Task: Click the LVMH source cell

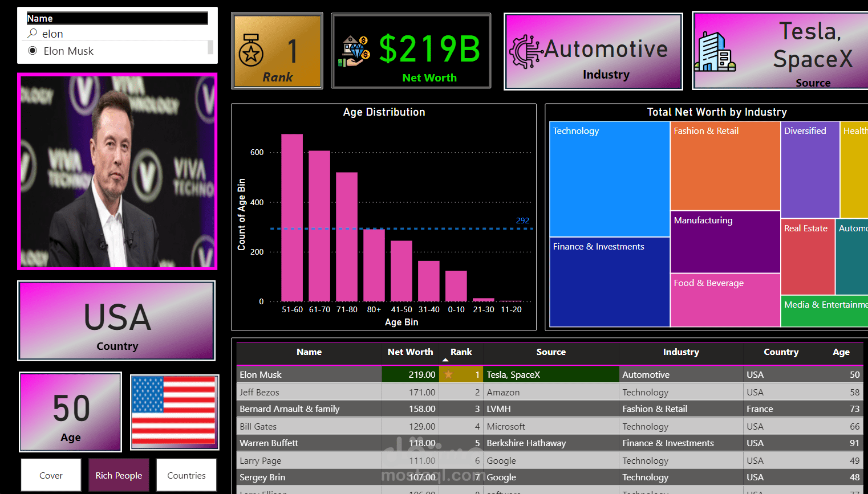Action: [x=551, y=409]
